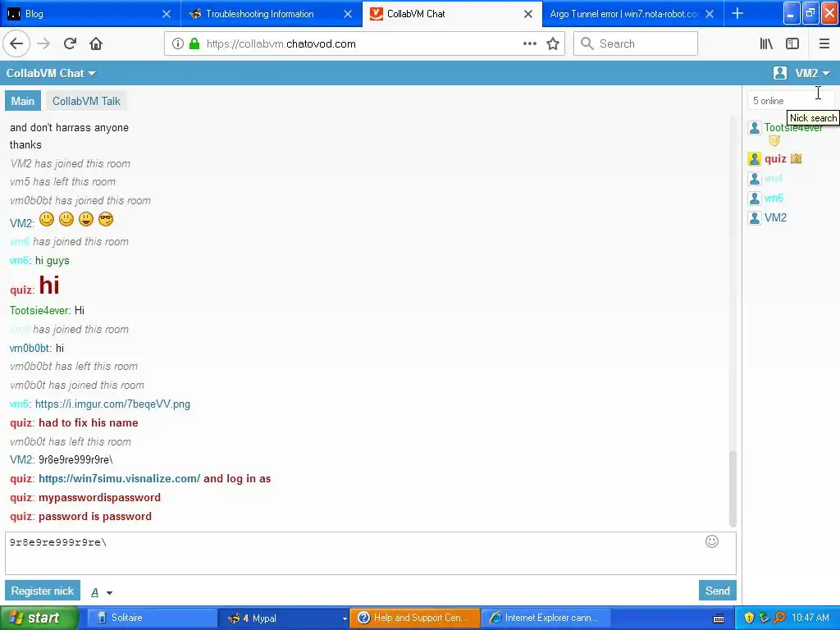The width and height of the screenshot is (840, 630).
Task: Select user quiz in online list
Action: pos(775,158)
